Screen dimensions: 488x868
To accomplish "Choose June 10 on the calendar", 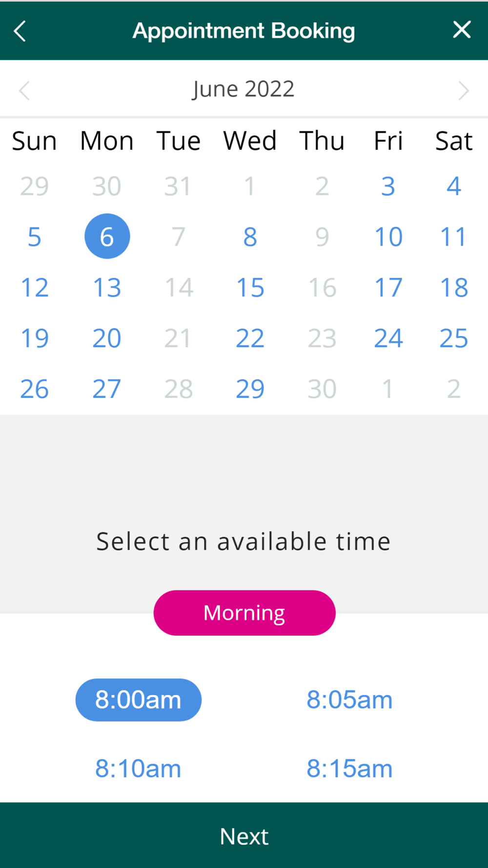I will click(388, 237).
